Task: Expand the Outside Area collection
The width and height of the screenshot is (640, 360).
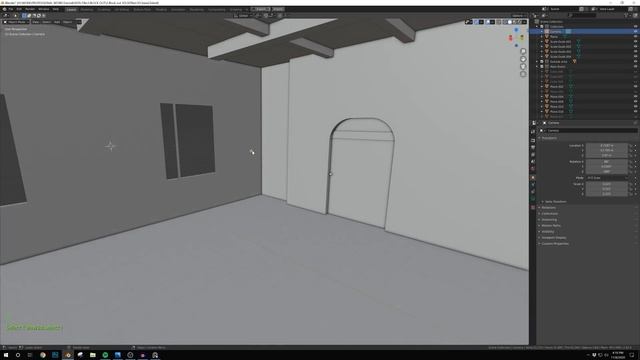Action: coord(537,62)
